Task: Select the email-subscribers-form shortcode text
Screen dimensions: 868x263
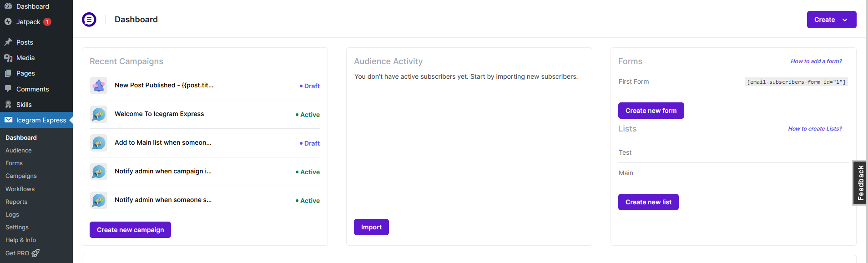Action: tap(796, 82)
